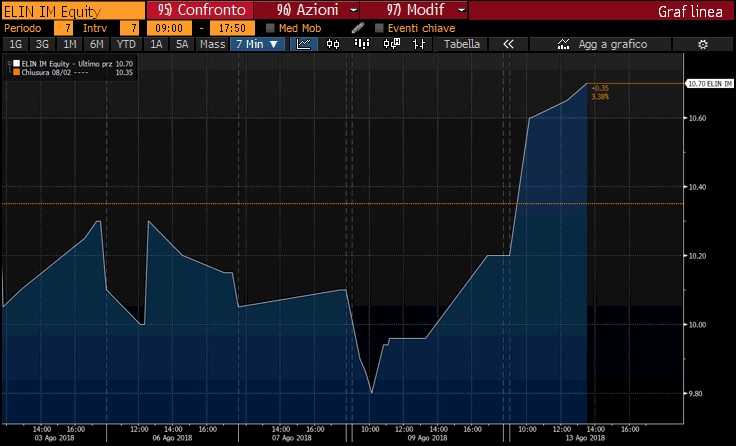The image size is (737, 446).
Task: Click the 03 Ago 2018 date label
Action: [54, 438]
